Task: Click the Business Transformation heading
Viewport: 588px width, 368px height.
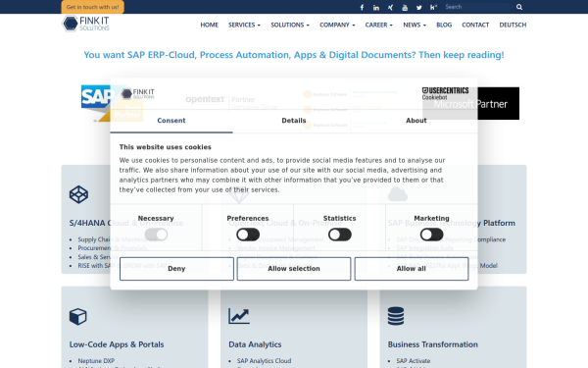Action: (x=433, y=344)
